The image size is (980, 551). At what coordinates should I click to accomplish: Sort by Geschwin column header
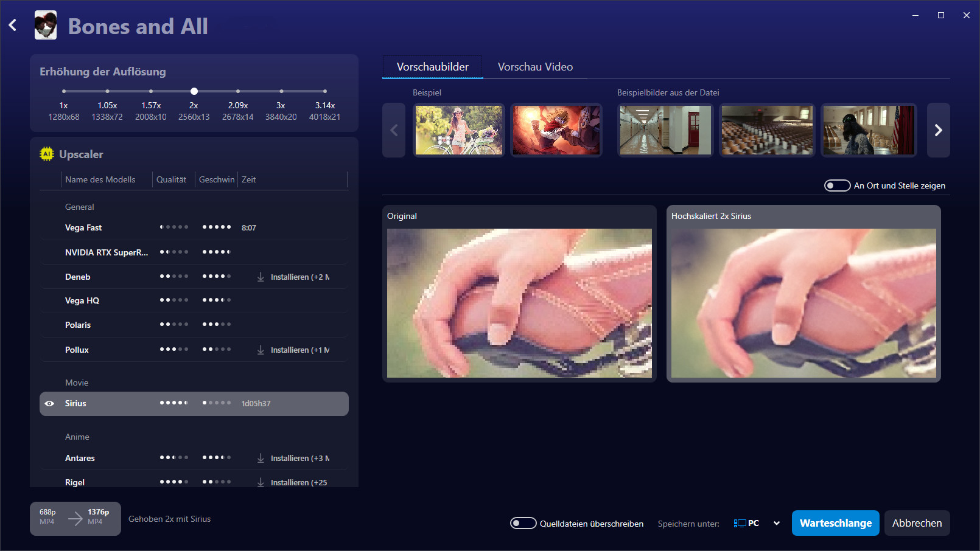[x=217, y=179]
